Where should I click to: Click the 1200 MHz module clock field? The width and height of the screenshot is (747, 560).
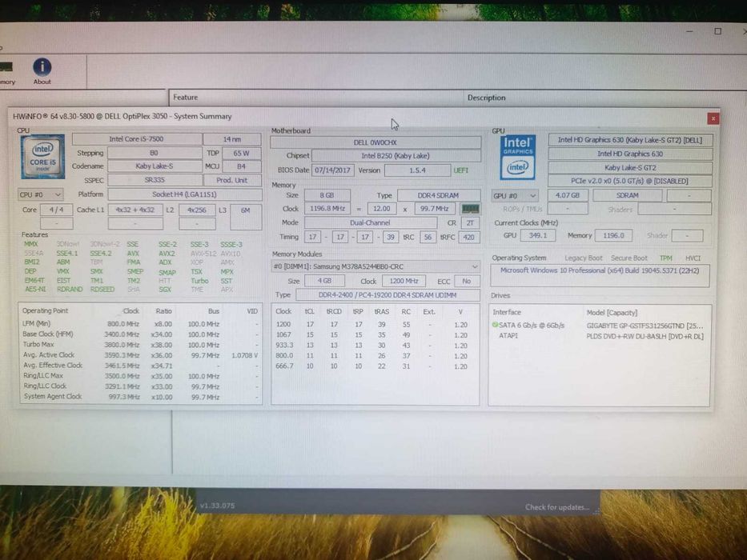pos(404,281)
